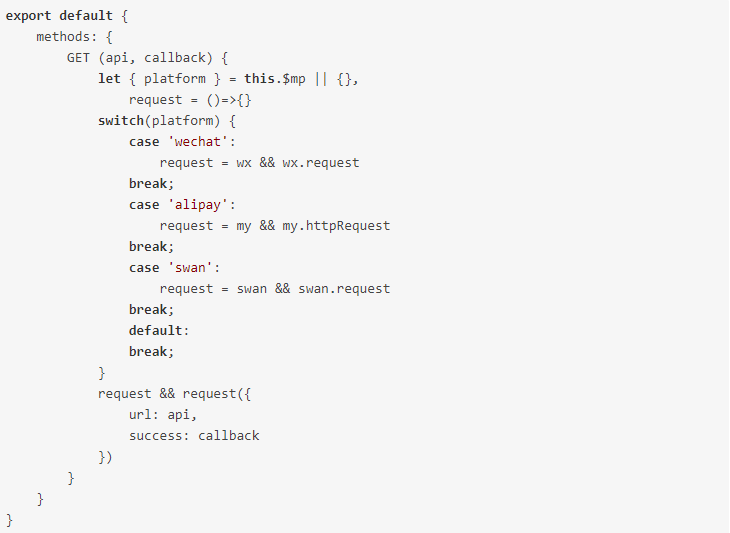Viewport: 730px width, 533px height.
Task: Click the 'break' after the alipay case
Action: (x=151, y=247)
